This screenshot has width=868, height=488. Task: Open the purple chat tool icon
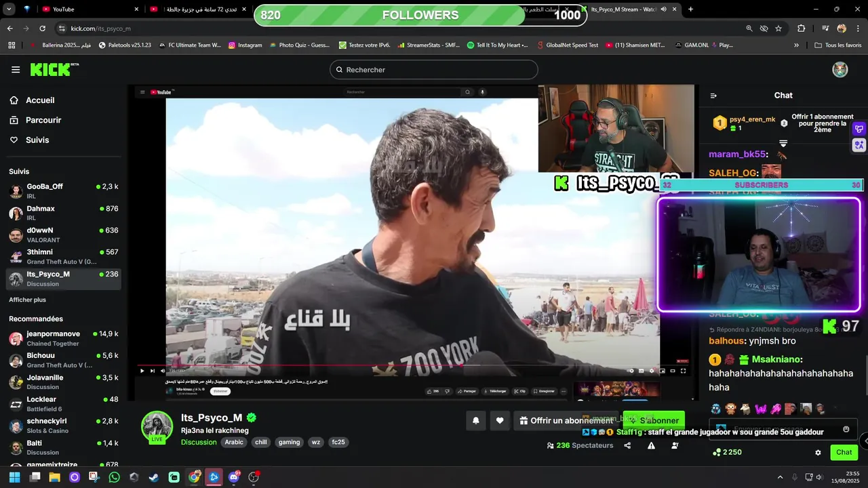point(859,129)
